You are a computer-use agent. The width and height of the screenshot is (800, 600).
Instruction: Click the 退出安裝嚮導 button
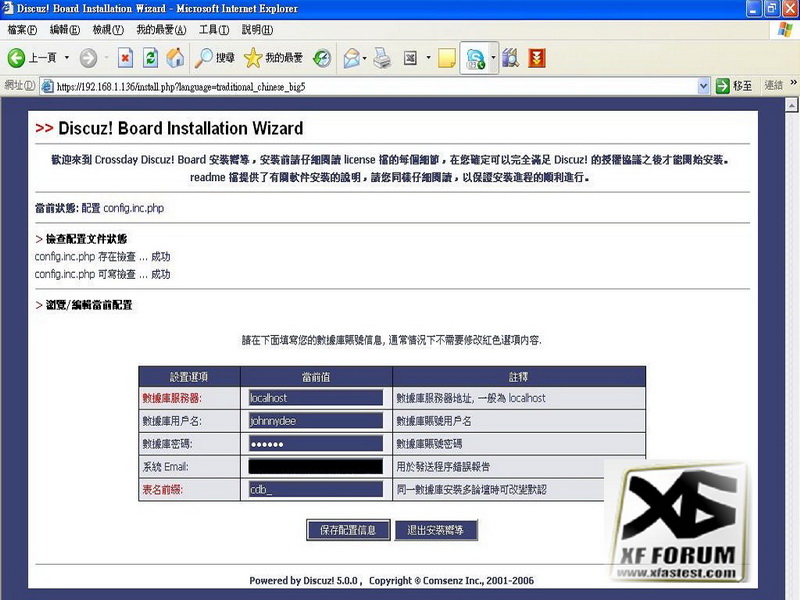point(435,530)
